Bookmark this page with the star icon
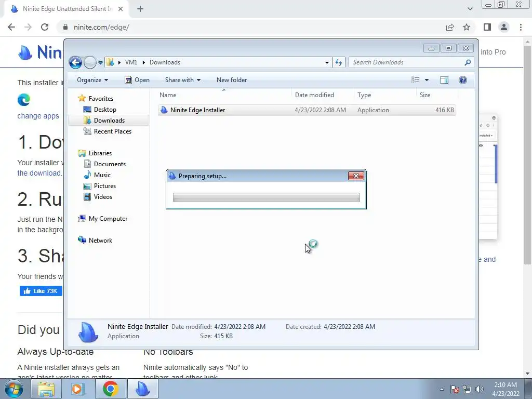This screenshot has width=532, height=399. tap(467, 27)
